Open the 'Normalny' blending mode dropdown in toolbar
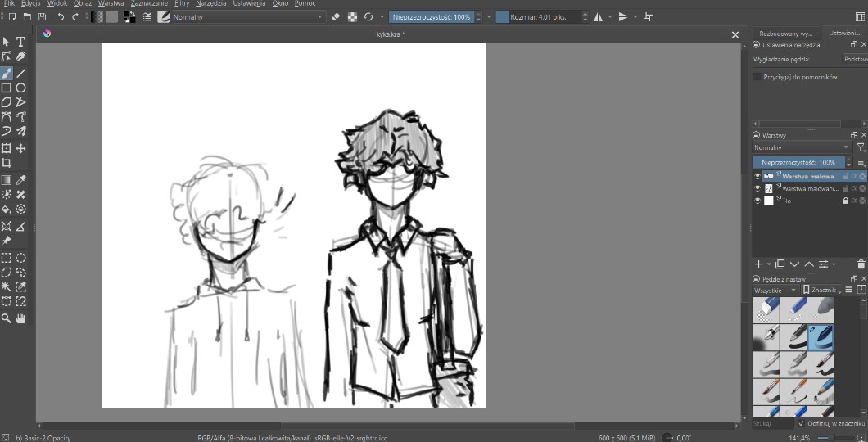The image size is (868, 442). click(246, 16)
